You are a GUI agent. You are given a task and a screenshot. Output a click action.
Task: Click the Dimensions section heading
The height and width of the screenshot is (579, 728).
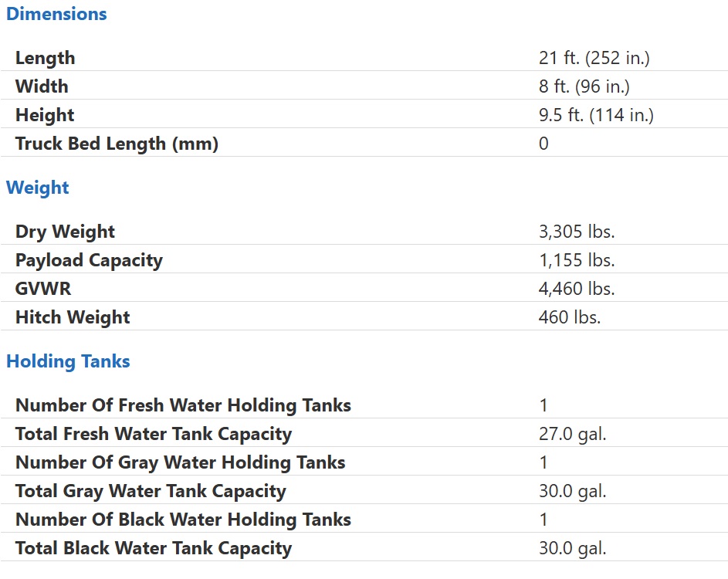[56, 14]
